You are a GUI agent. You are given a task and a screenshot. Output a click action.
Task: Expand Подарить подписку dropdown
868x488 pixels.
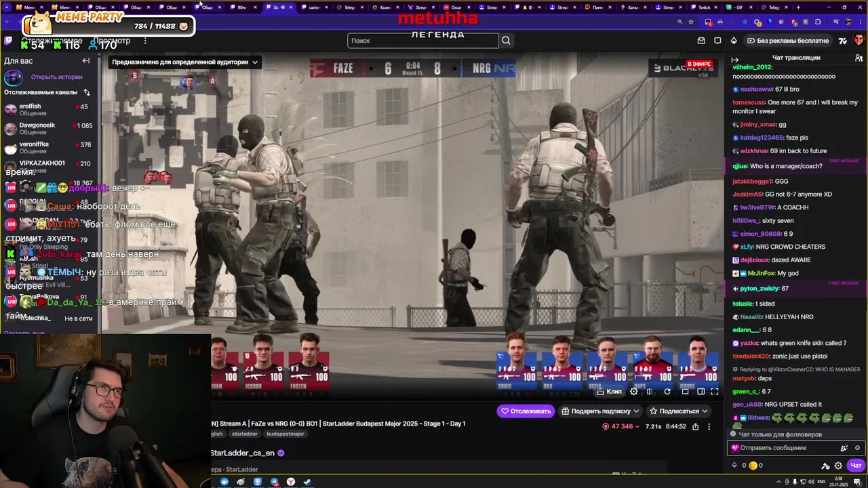click(x=636, y=411)
